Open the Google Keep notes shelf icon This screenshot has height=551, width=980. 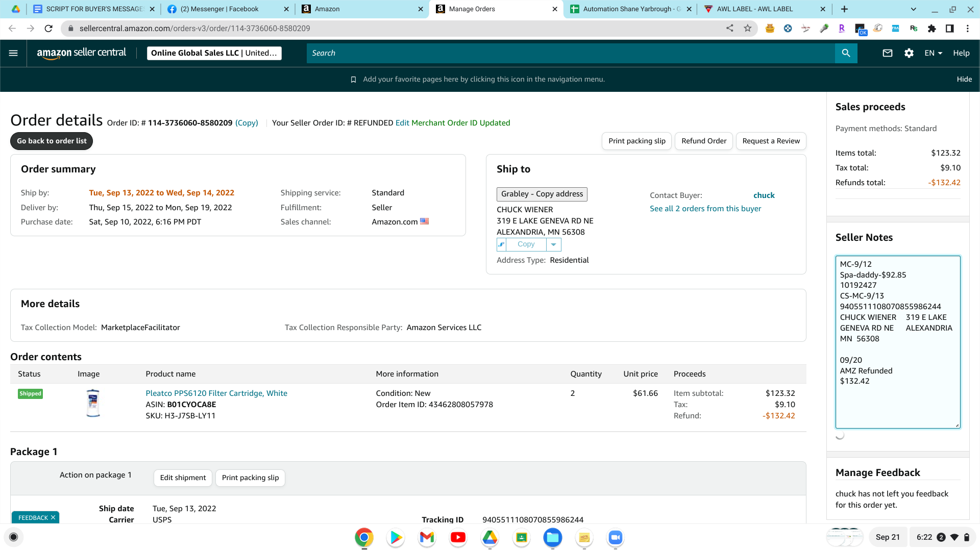[x=584, y=537]
